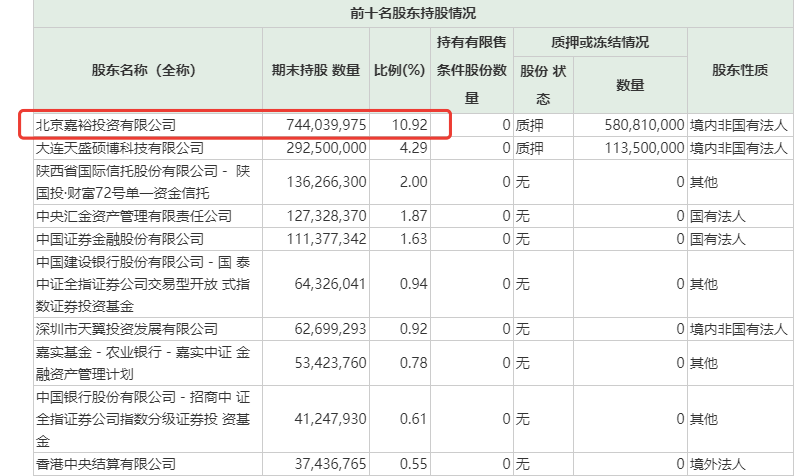The height and width of the screenshot is (476, 811).
Task: Click 质押 status in 大连天盛硕博 row
Action: point(529,148)
